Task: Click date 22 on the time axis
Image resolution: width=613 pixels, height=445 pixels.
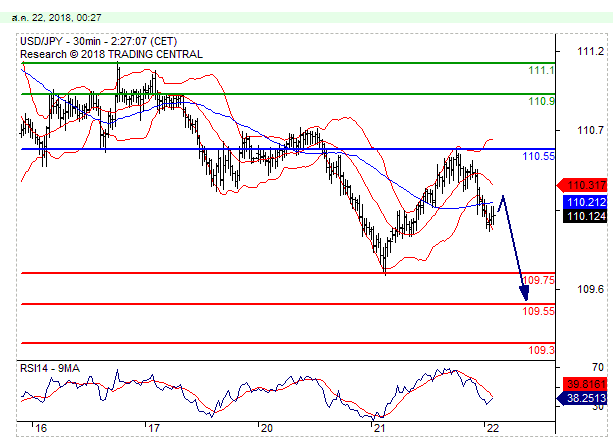Action: click(x=493, y=428)
